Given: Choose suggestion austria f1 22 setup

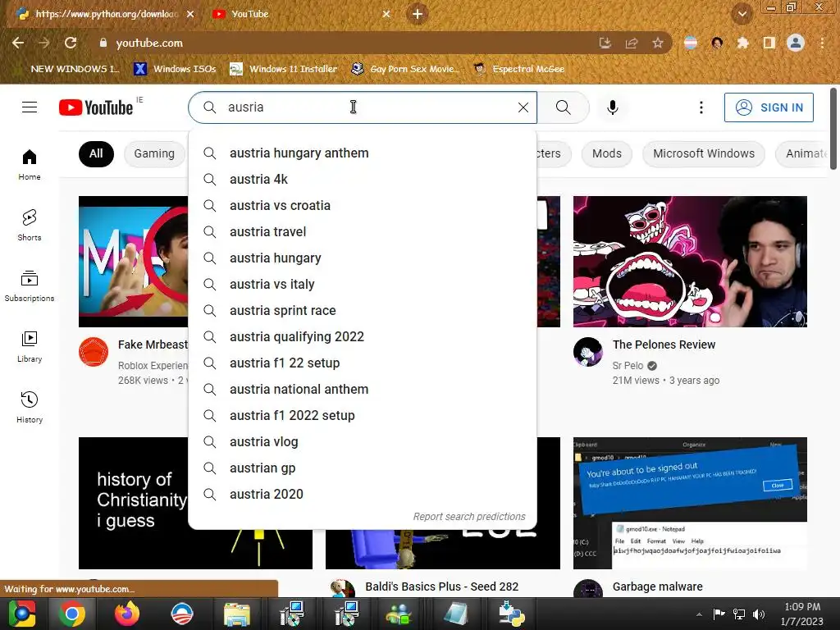Looking at the screenshot, I should [363, 363].
